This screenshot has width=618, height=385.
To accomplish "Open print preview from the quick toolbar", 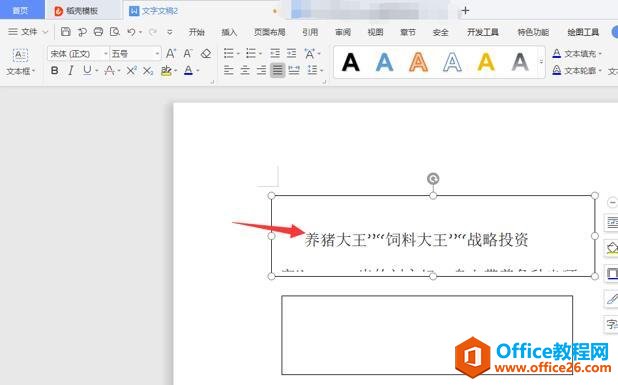I will pyautogui.click(x=115, y=32).
